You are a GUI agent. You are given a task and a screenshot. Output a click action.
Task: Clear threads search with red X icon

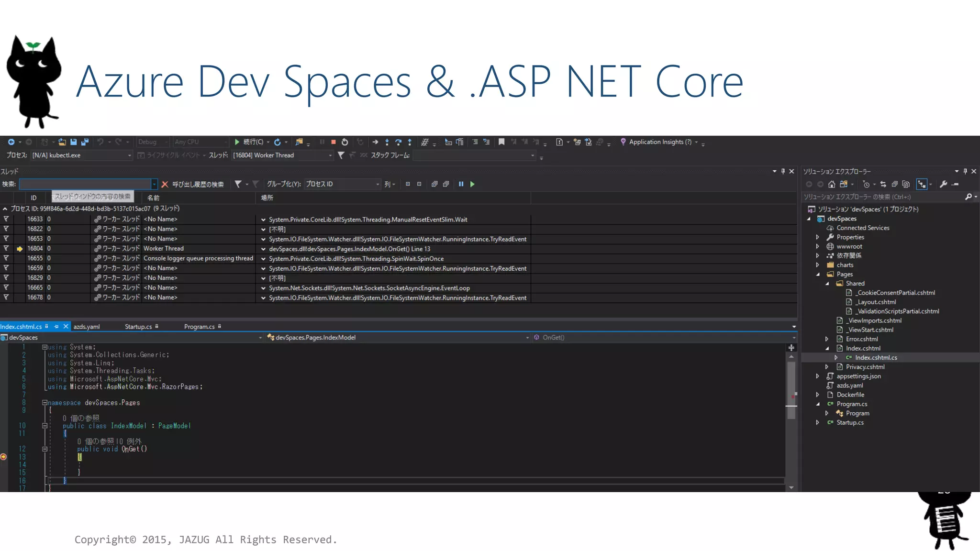165,184
